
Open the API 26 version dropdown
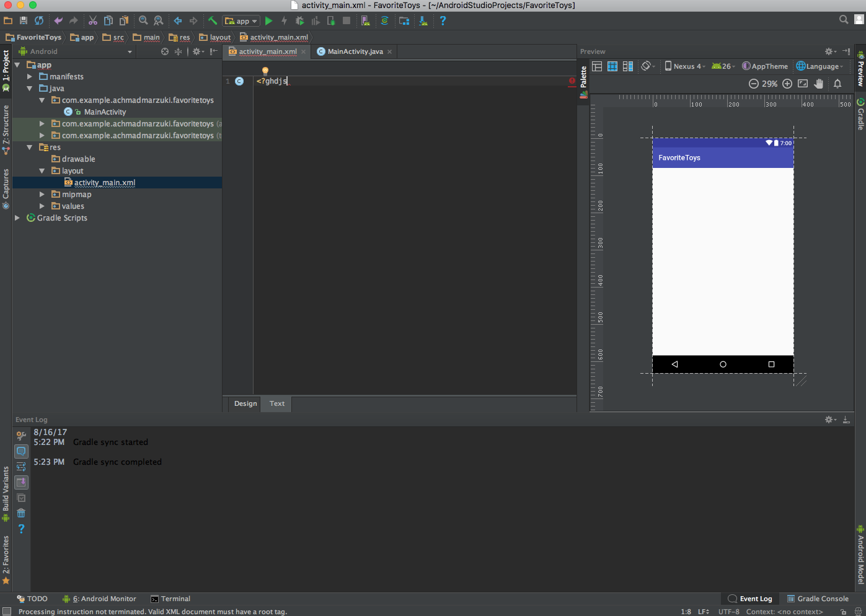(723, 66)
